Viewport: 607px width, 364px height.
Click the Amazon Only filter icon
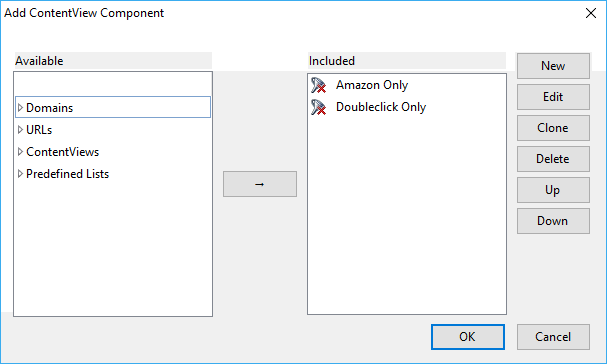click(x=319, y=85)
